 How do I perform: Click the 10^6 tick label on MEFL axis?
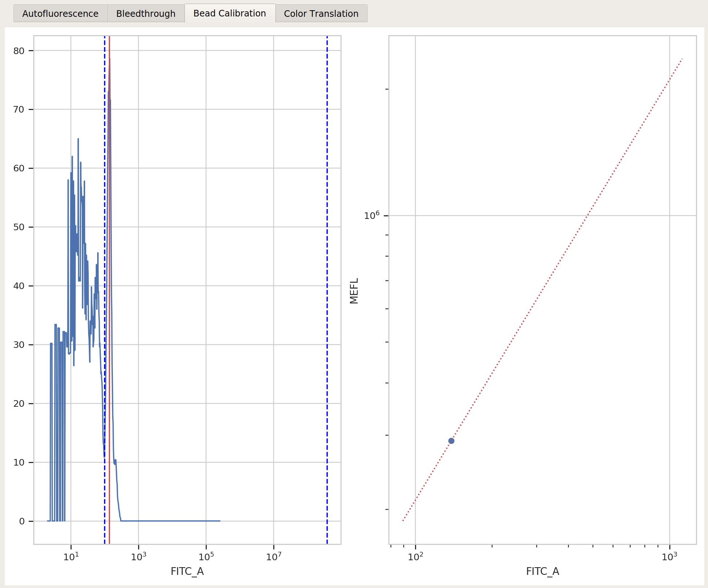pyautogui.click(x=372, y=215)
